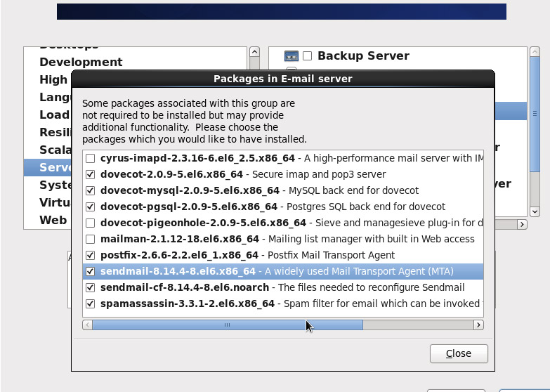Select 'Postgres SQL back end for dovecot' row
The width and height of the screenshot is (550, 392).
283,207
